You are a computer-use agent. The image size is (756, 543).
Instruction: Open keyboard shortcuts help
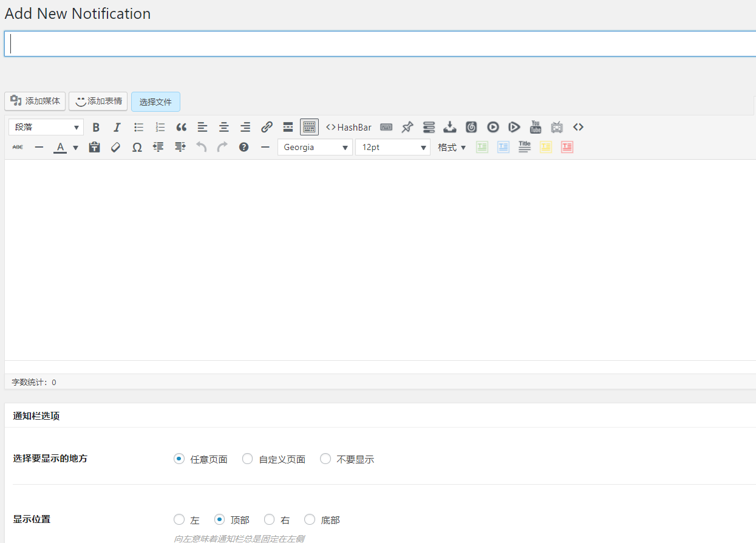(x=243, y=147)
